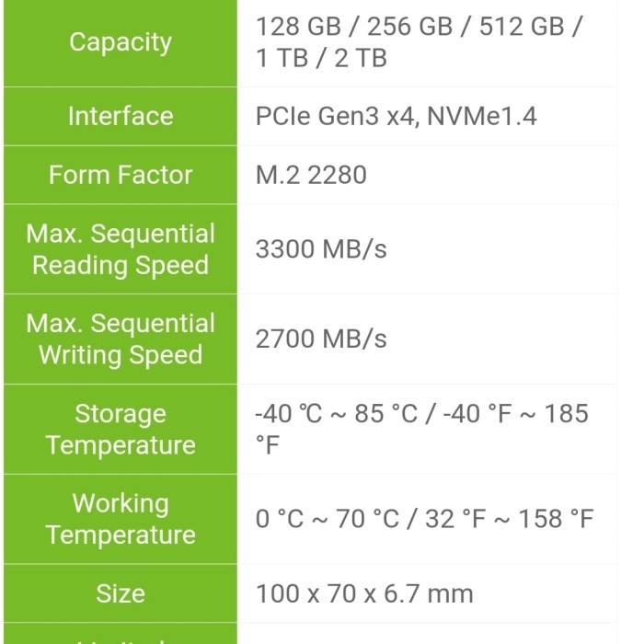Click the Max. Sequential Reading Speed label
This screenshot has height=644, width=644.
(x=121, y=249)
